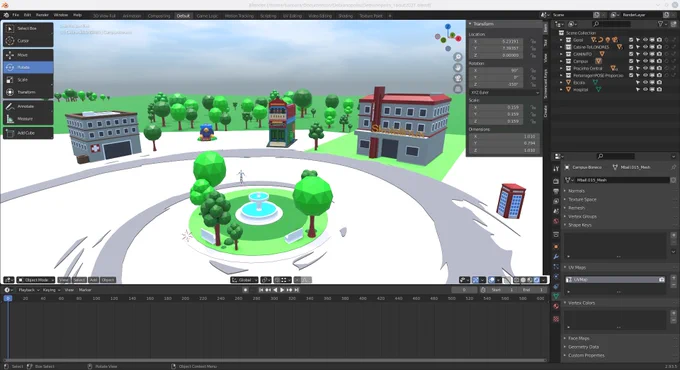
Task: Open the timeline Keying menu
Action: click(51, 290)
